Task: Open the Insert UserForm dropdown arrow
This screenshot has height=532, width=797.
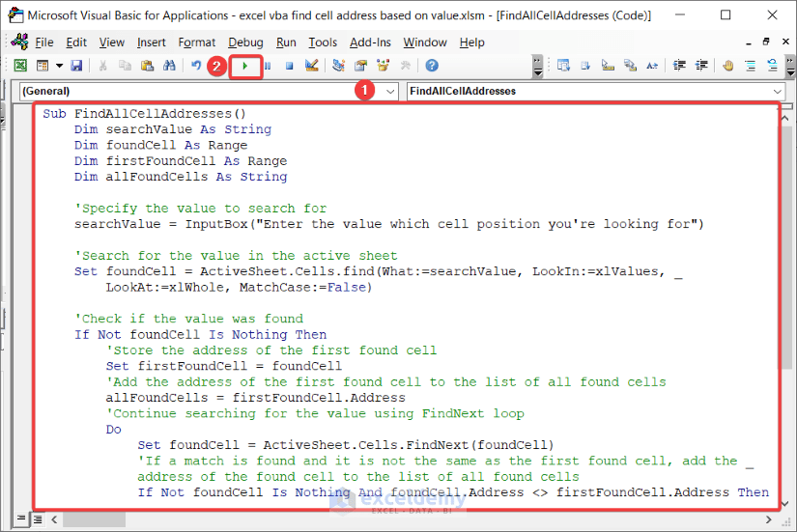Action: (60, 66)
